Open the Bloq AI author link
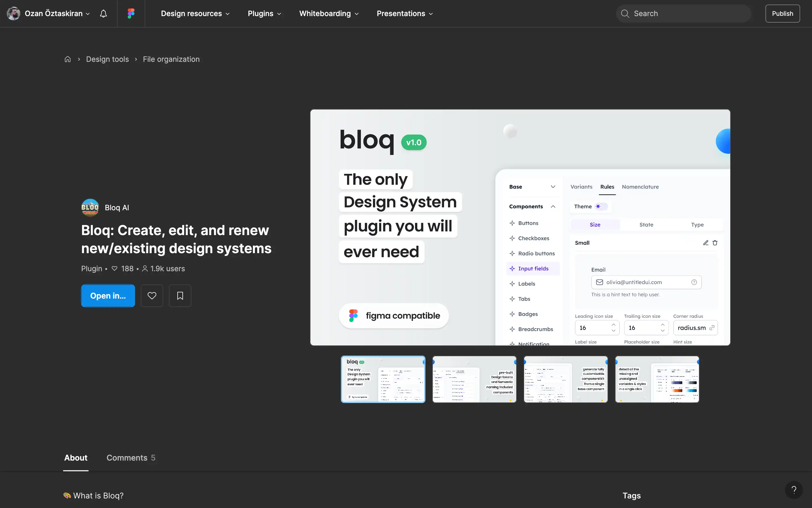This screenshot has width=812, height=508. tap(117, 208)
